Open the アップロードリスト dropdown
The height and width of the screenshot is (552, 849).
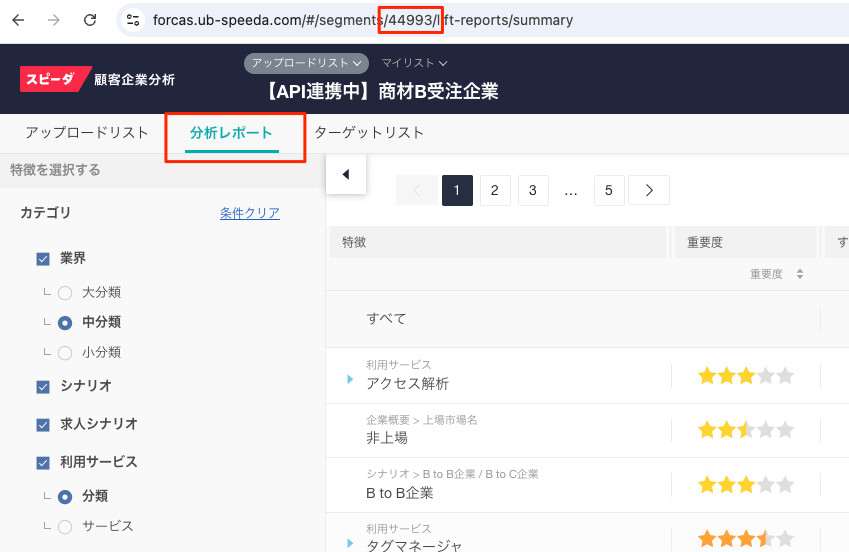pyautogui.click(x=305, y=63)
